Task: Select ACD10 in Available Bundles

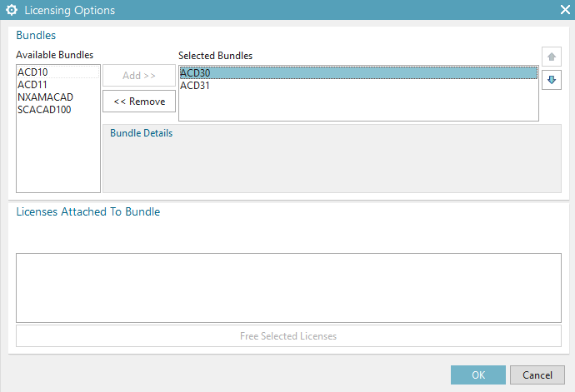Action: pos(33,72)
